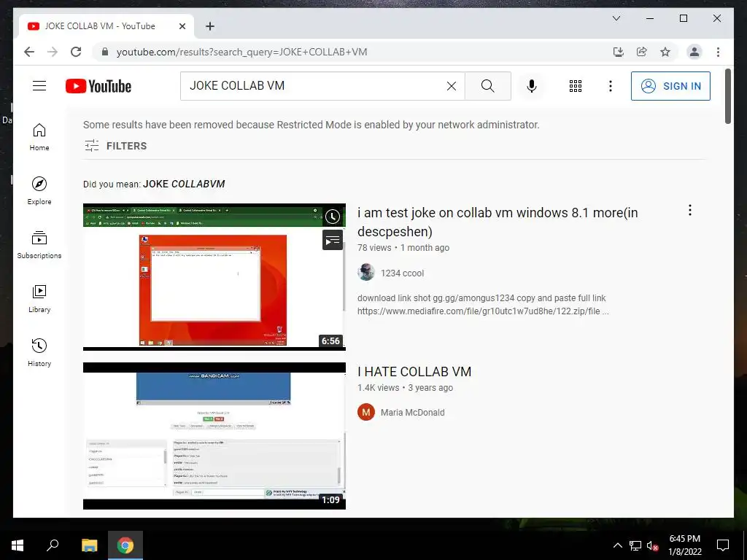Click suggested query JOKE COLLABVM
This screenshot has width=747, height=560.
pyautogui.click(x=184, y=184)
